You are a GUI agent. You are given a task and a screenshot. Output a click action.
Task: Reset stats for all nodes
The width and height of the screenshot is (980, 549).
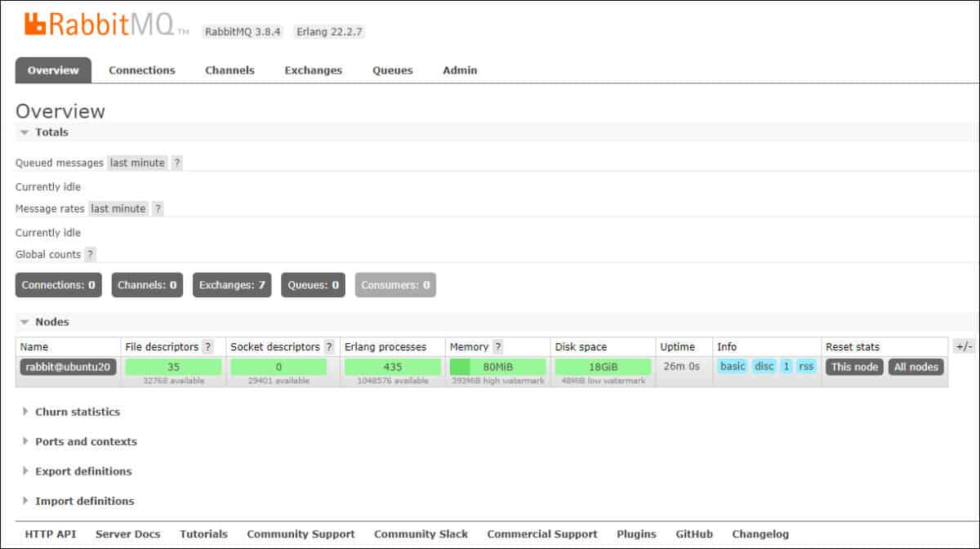click(x=915, y=367)
